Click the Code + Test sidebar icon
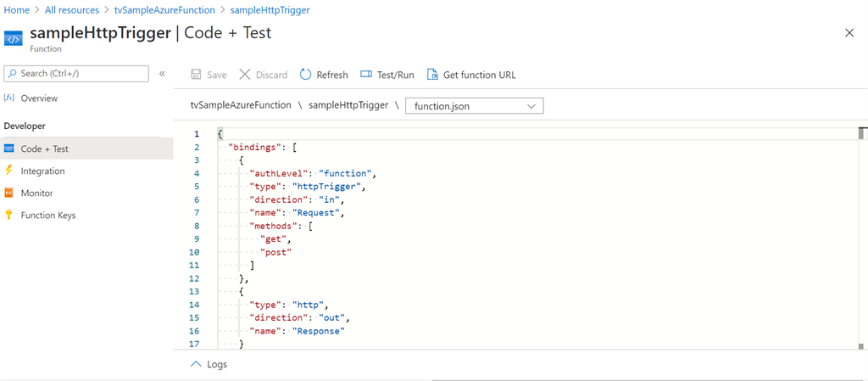The image size is (868, 381). click(8, 149)
